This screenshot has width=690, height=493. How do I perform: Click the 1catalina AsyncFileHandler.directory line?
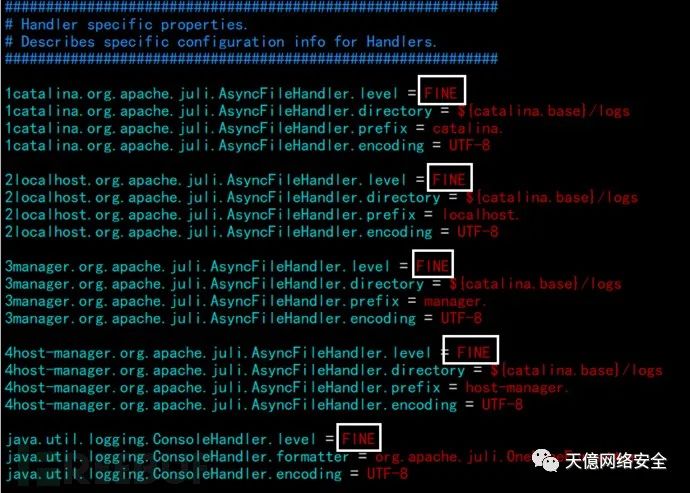317,110
